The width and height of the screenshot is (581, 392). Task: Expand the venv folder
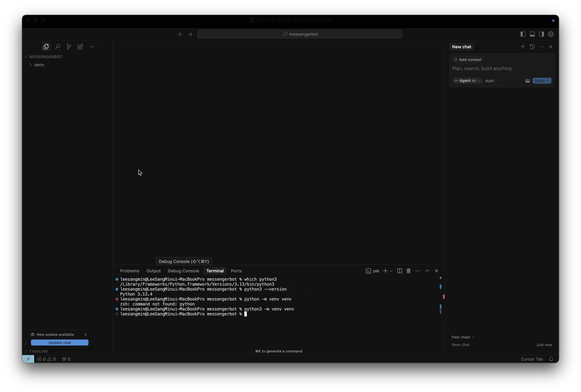coord(39,65)
